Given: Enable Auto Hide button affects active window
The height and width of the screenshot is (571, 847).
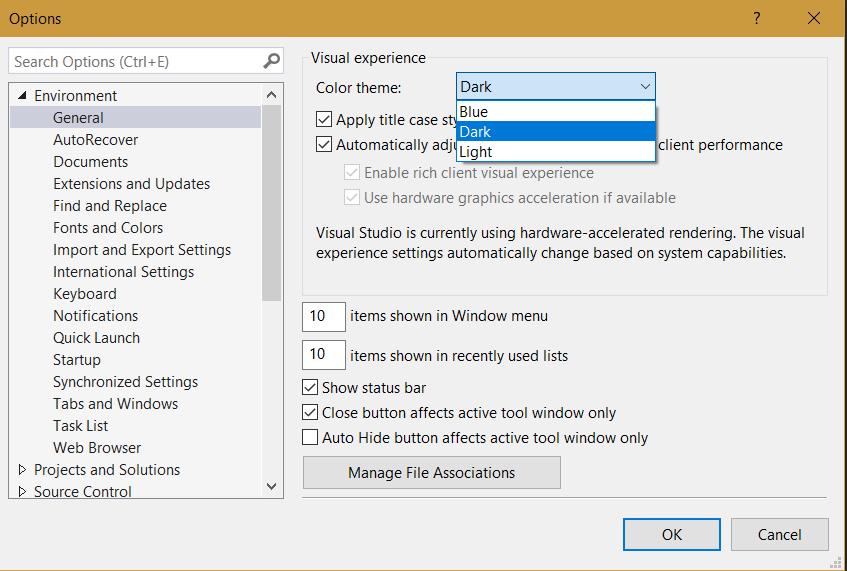Looking at the screenshot, I should click(310, 437).
